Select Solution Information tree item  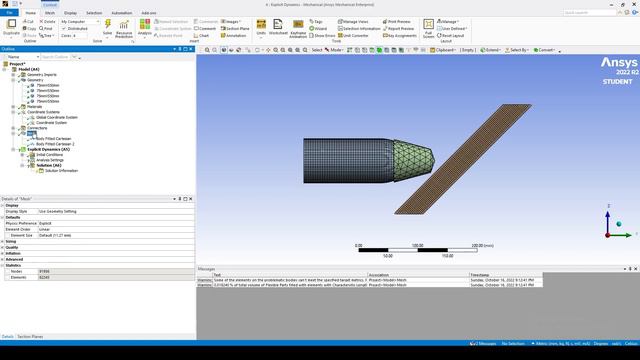61,171
